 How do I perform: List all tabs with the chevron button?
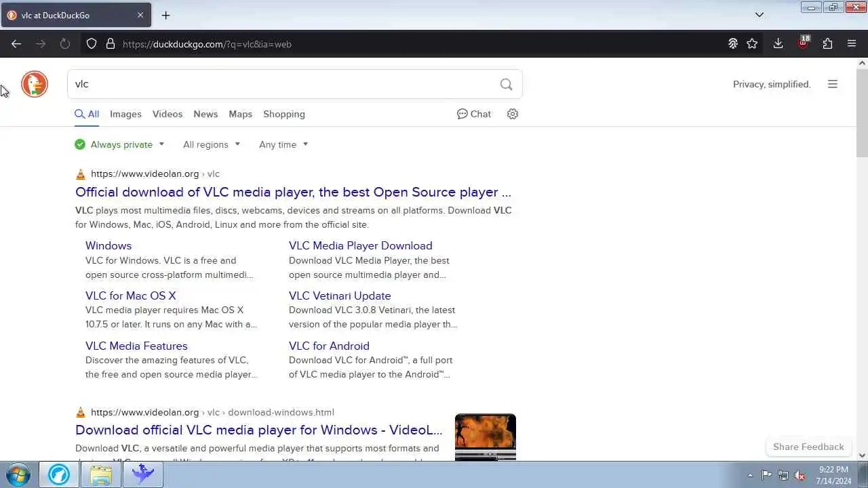point(759,15)
